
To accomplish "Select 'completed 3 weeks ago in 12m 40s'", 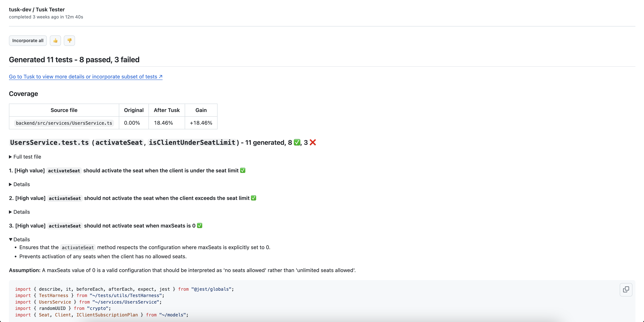I will click(x=46, y=17).
